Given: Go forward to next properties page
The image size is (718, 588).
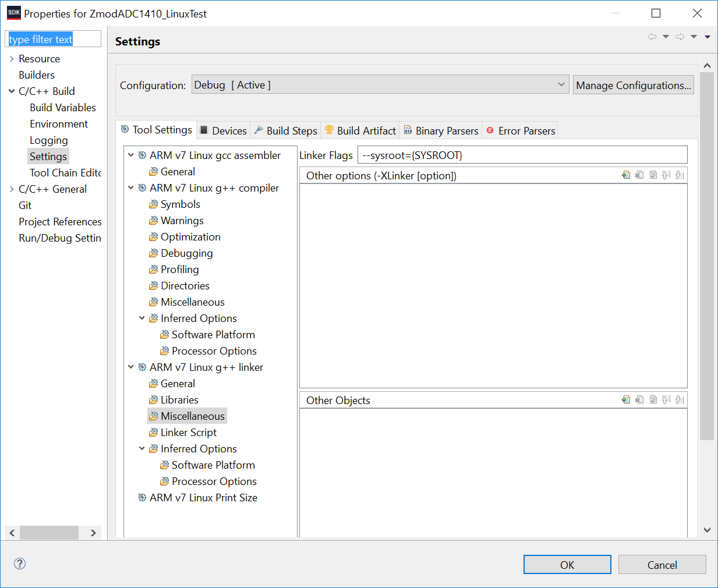Looking at the screenshot, I should pos(680,37).
